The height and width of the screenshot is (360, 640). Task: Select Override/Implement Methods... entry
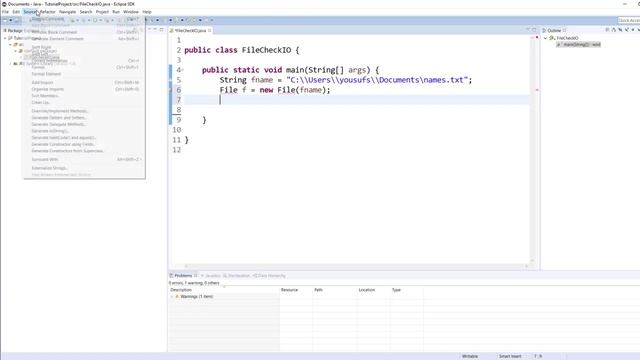[84, 111]
